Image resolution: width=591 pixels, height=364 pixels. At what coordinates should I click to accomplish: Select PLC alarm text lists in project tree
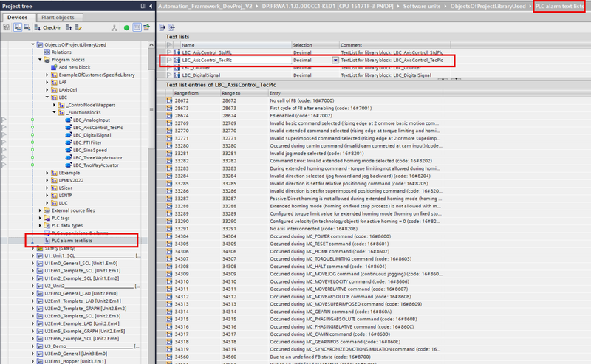click(x=72, y=241)
